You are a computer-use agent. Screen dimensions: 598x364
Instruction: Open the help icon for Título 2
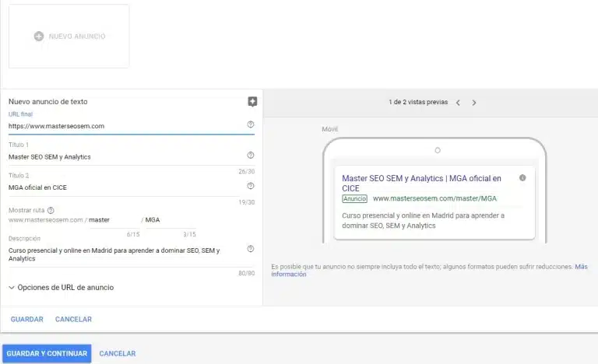tap(251, 186)
